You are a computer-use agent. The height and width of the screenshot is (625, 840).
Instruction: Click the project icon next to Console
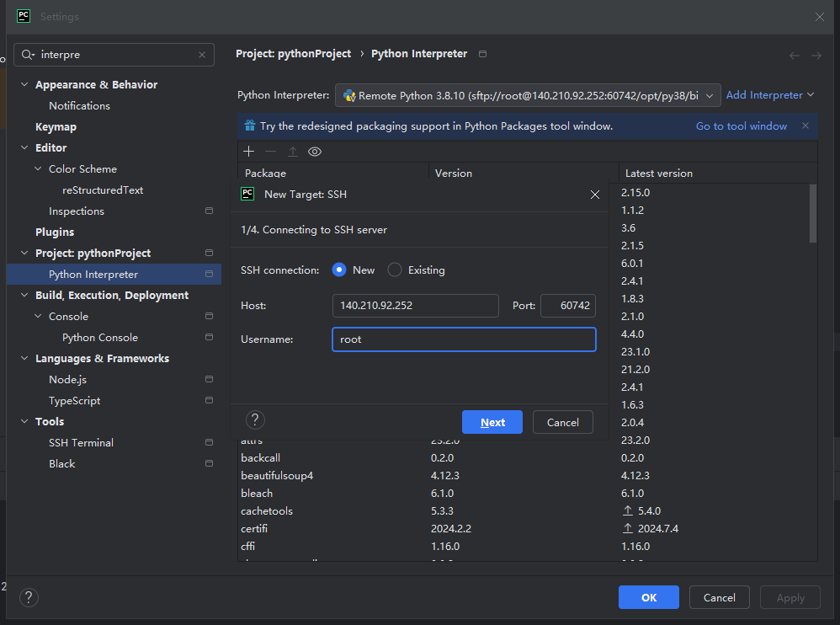[209, 316]
